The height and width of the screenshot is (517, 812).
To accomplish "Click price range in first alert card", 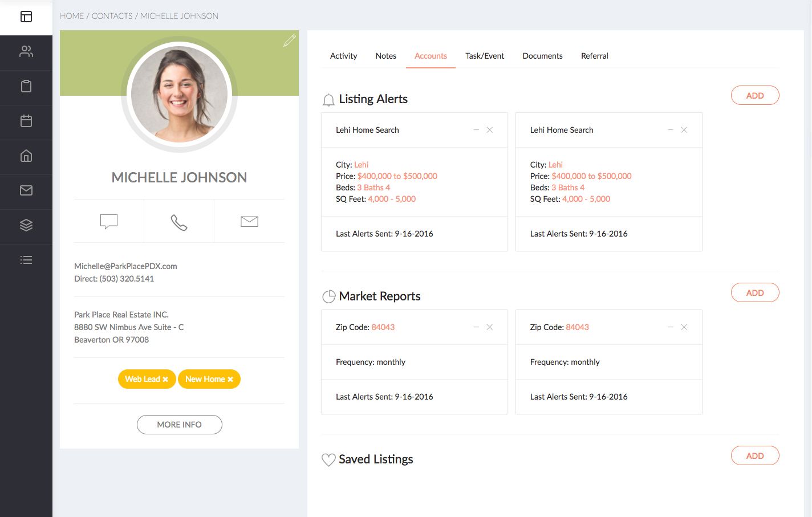I will click(x=397, y=176).
